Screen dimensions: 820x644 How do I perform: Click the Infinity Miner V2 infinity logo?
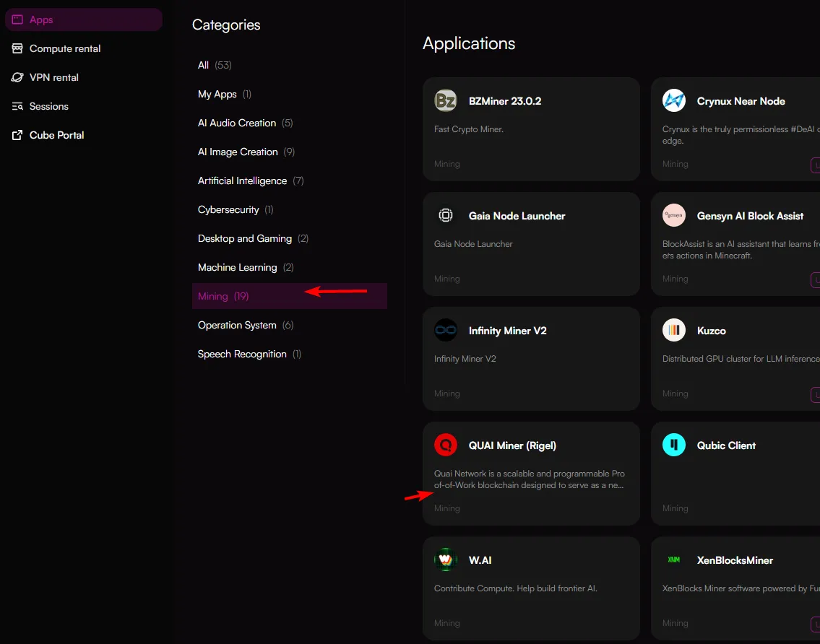point(446,330)
